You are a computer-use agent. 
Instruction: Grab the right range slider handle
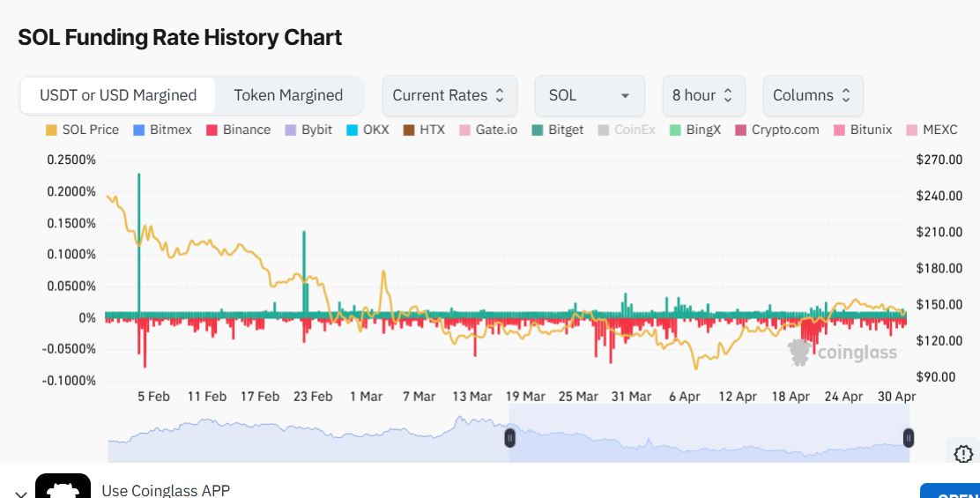point(909,438)
